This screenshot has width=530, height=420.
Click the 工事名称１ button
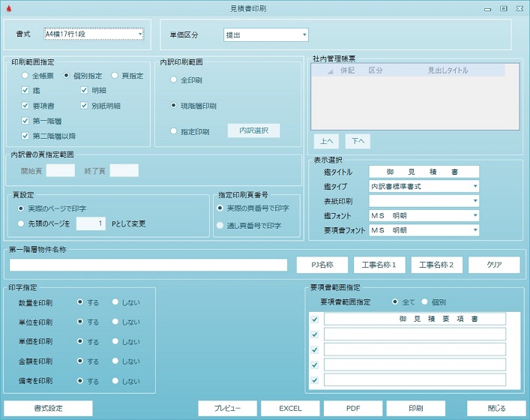(379, 265)
